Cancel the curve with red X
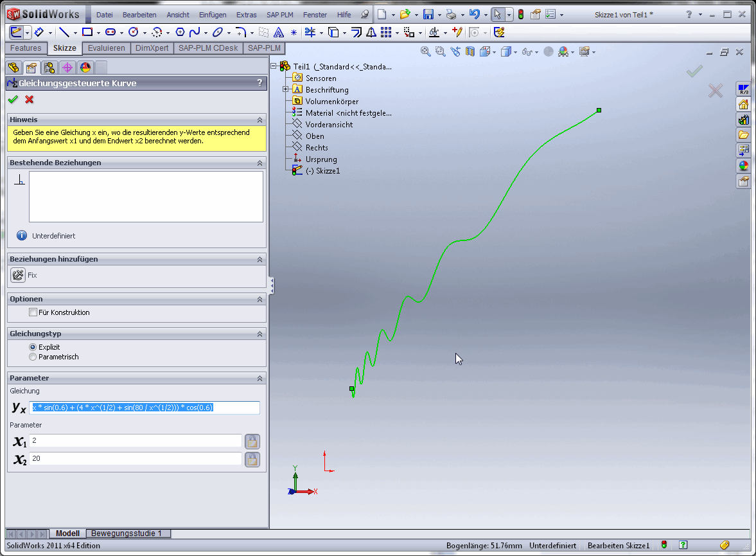The image size is (756, 556). coord(30,100)
